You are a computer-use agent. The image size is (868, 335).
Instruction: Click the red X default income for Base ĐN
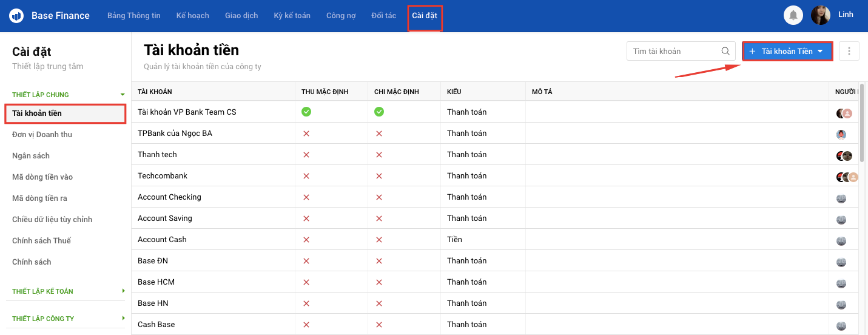tap(306, 261)
